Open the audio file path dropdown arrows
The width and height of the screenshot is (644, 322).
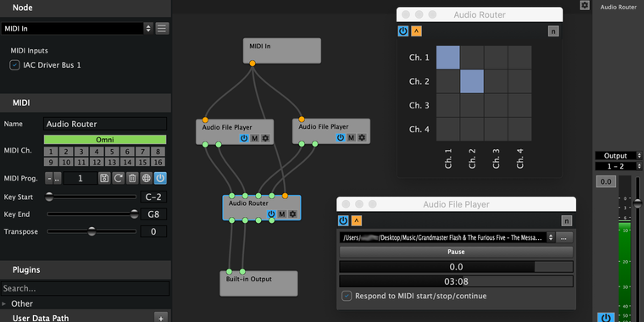click(x=551, y=237)
